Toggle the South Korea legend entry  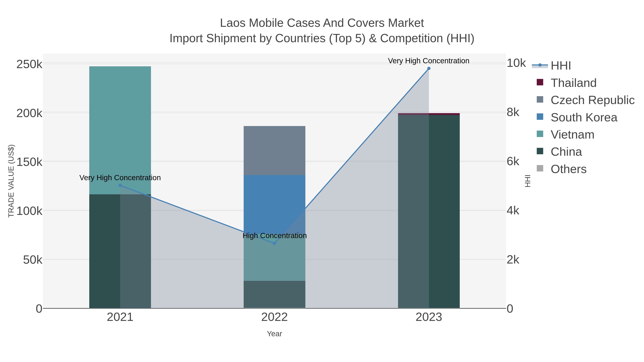pos(577,117)
